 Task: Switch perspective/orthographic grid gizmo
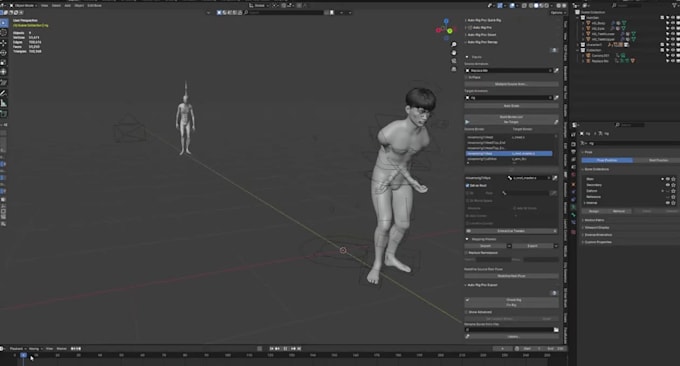click(454, 69)
